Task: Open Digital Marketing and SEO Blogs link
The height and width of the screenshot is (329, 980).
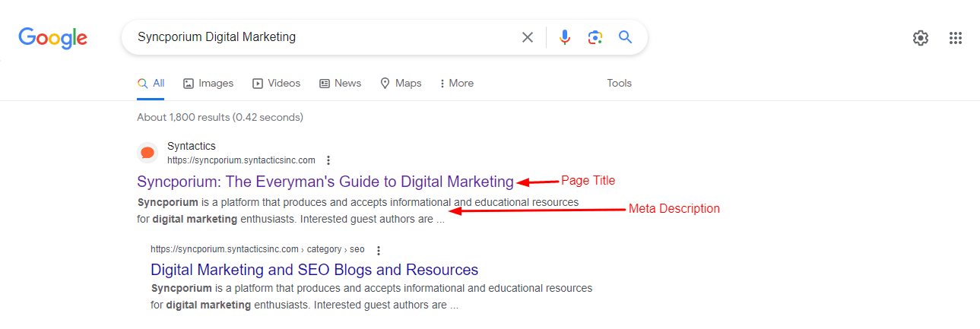Action: coord(314,270)
